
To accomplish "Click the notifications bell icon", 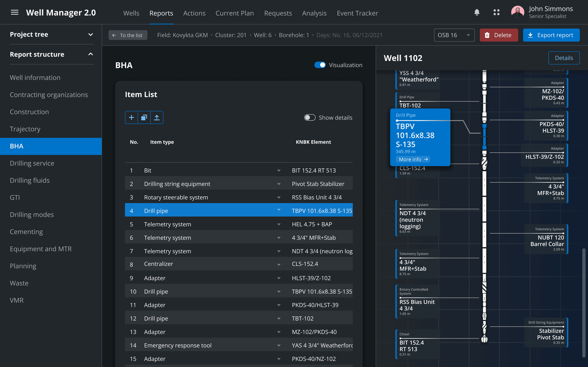I will pos(477,12).
